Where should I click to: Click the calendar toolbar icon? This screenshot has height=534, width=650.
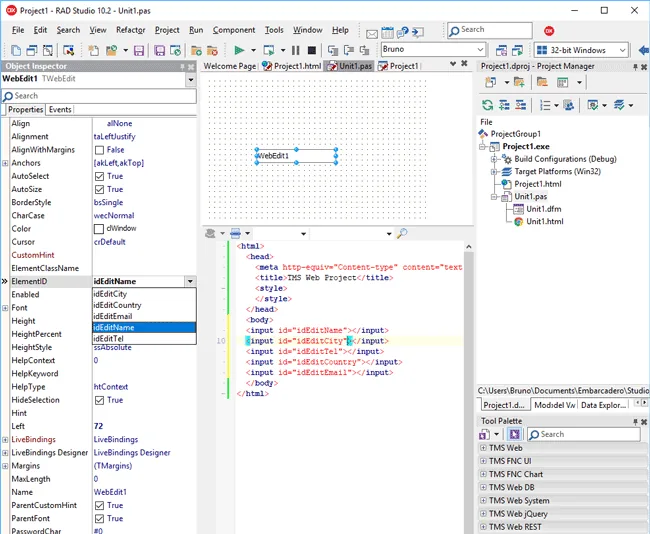click(x=387, y=32)
